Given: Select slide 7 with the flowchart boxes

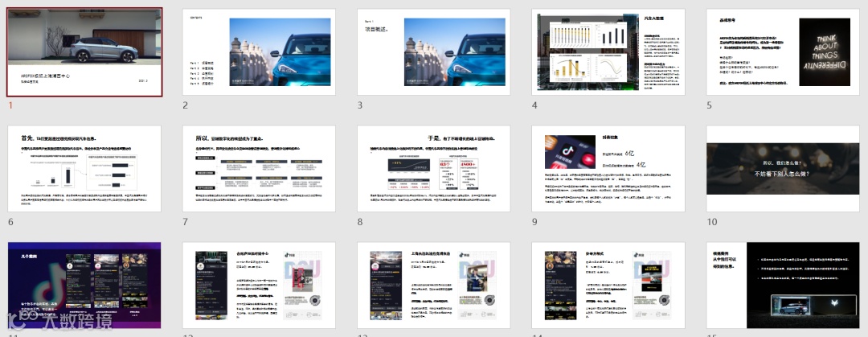Looking at the screenshot, I should [x=259, y=169].
